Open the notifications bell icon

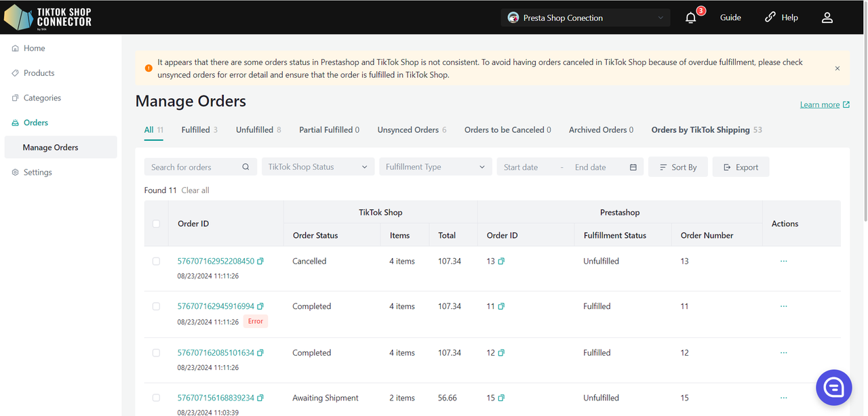click(691, 18)
